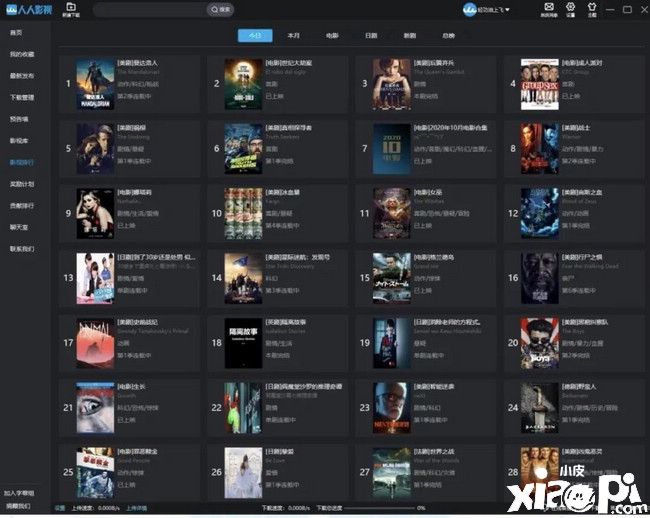Viewport: 650px width, 518px height.
Task: Open the rank 21 eye poster
Action: coord(95,408)
